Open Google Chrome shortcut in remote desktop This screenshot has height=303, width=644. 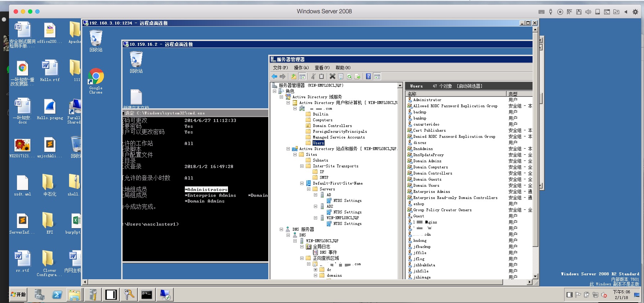(x=96, y=81)
